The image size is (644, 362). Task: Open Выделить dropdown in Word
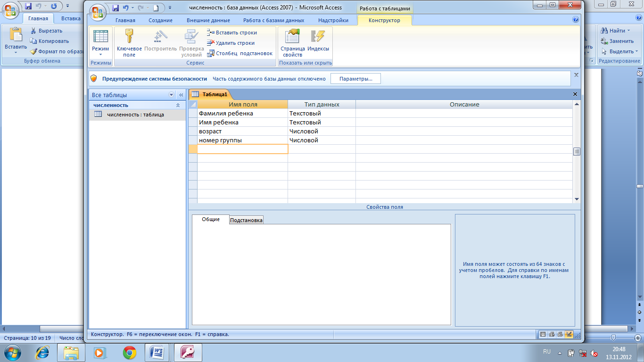pos(620,51)
